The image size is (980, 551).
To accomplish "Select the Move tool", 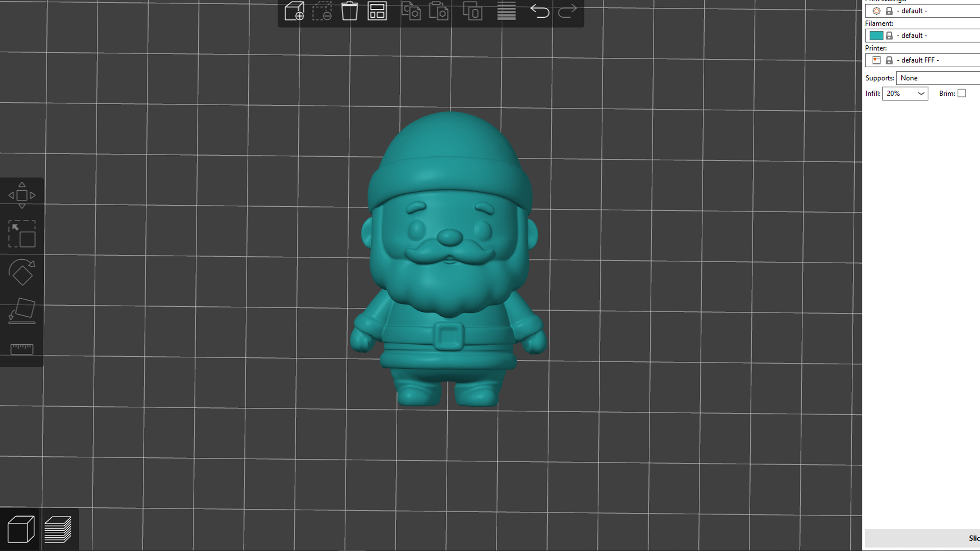I will point(22,195).
